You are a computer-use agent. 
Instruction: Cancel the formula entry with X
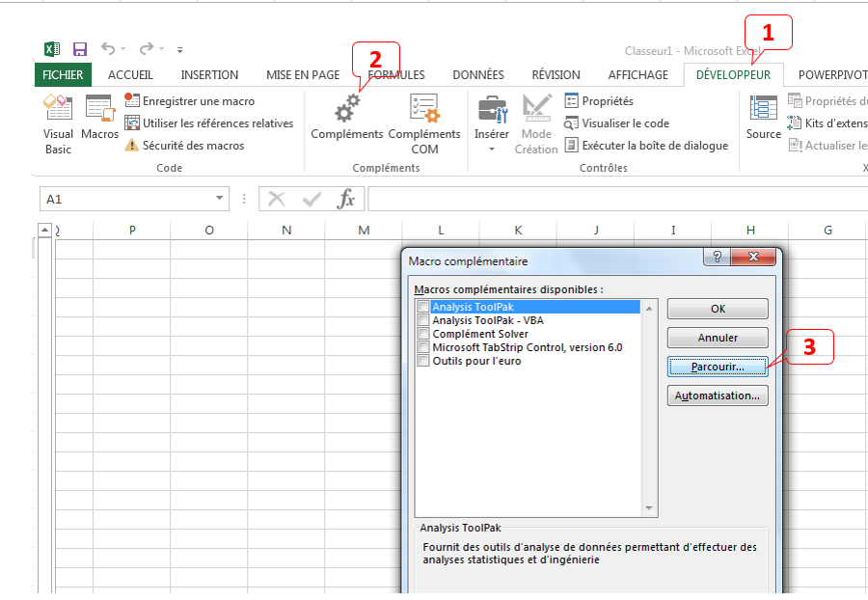pyautogui.click(x=276, y=199)
